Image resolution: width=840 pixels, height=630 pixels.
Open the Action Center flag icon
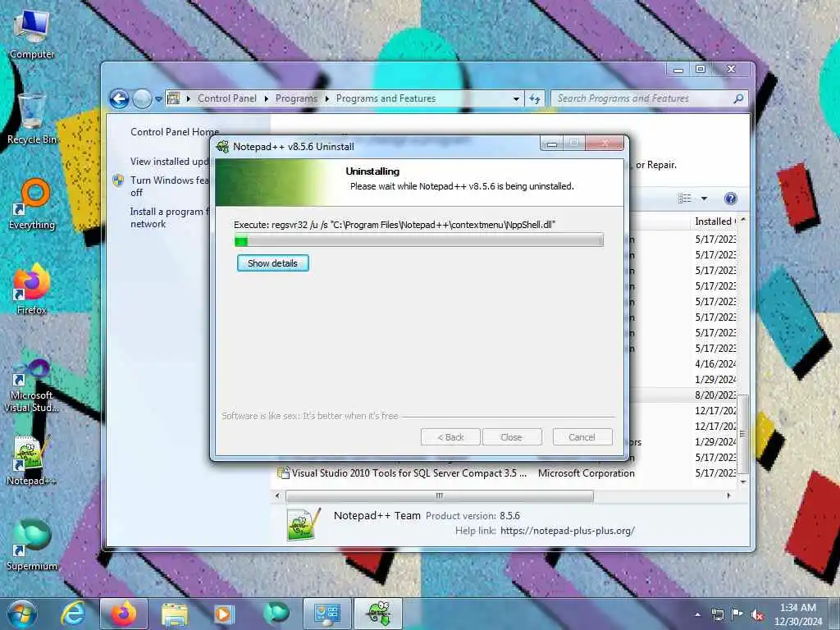[x=737, y=614]
